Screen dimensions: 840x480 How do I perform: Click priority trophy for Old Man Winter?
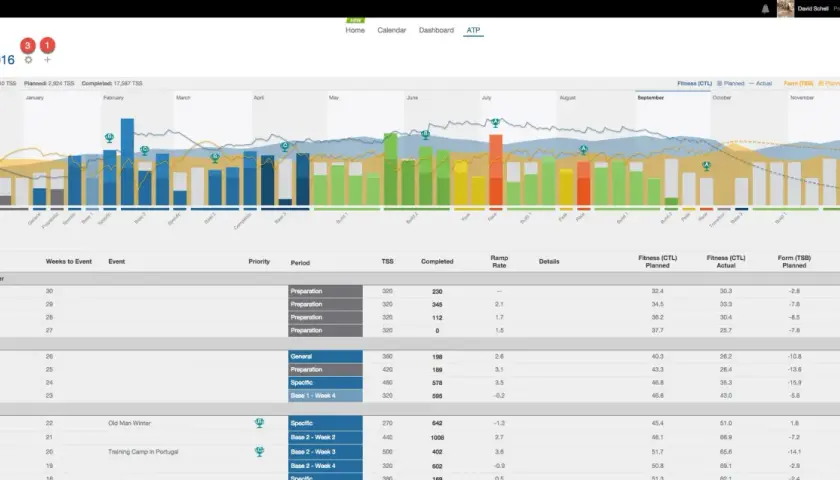tap(259, 423)
